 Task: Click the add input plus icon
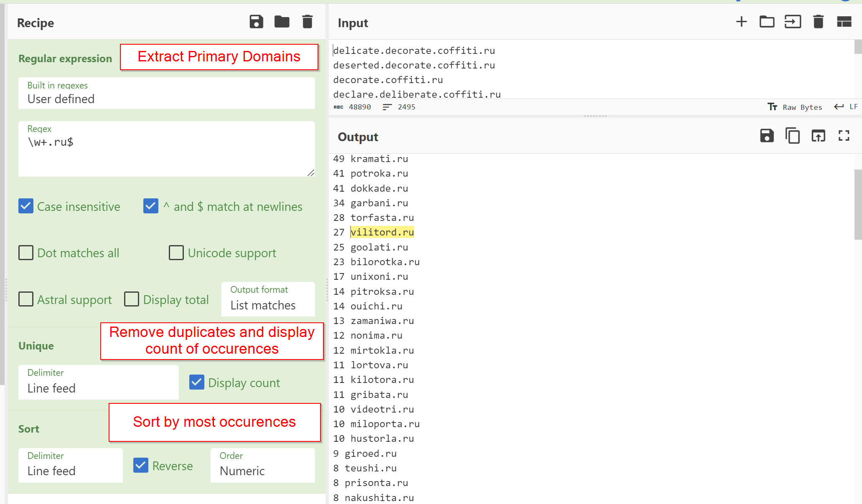click(740, 23)
